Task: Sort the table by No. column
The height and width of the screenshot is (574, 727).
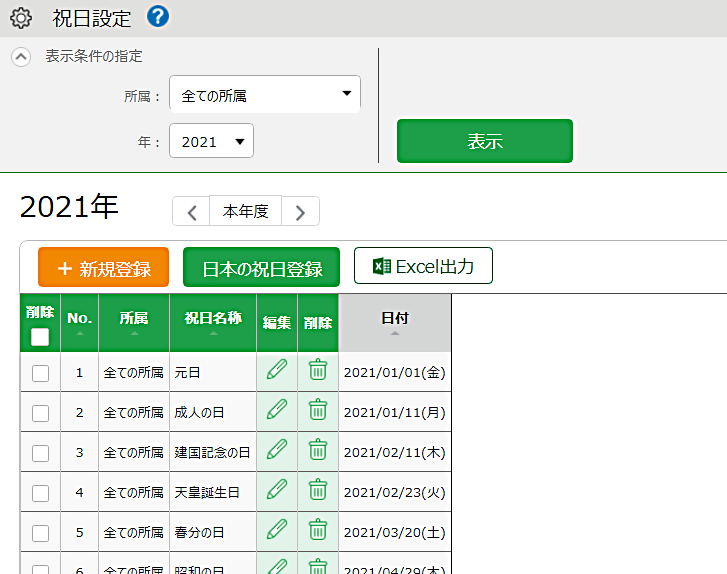Action: click(x=79, y=323)
